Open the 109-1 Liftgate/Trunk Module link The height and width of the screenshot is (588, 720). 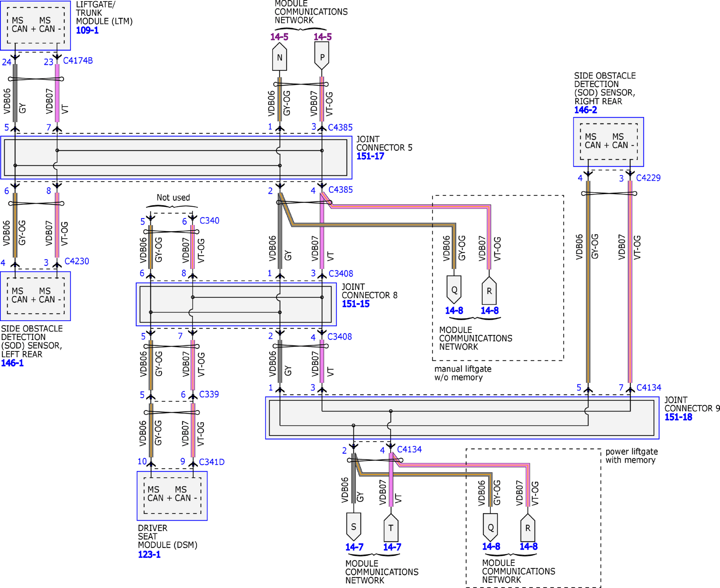(87, 30)
